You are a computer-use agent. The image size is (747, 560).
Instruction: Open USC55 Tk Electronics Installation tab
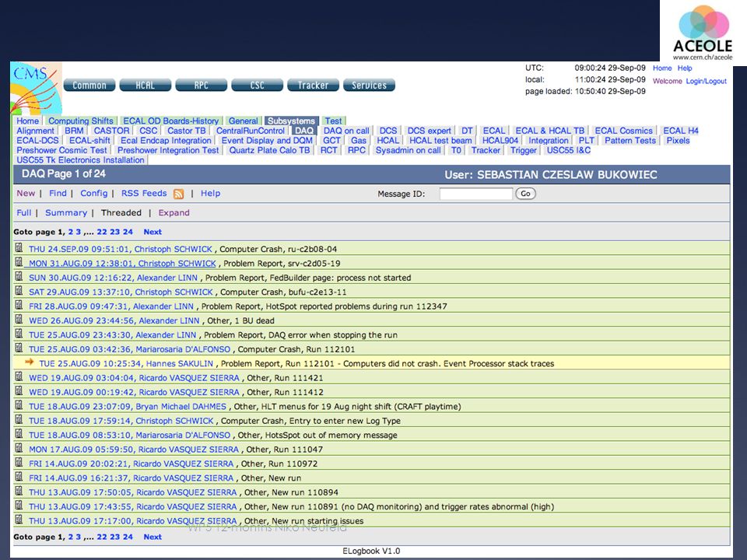(x=80, y=160)
